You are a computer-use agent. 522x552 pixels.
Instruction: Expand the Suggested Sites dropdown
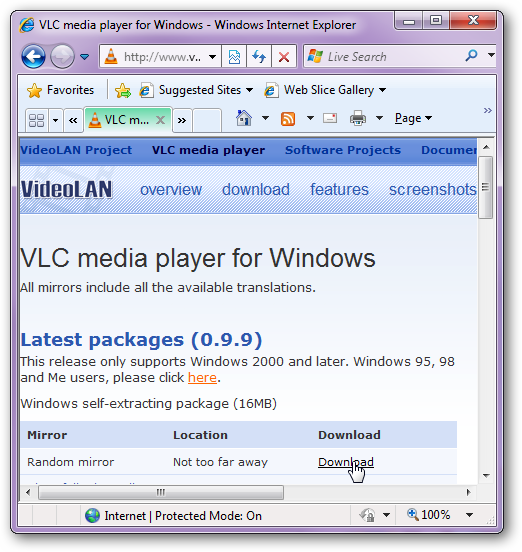pos(250,90)
